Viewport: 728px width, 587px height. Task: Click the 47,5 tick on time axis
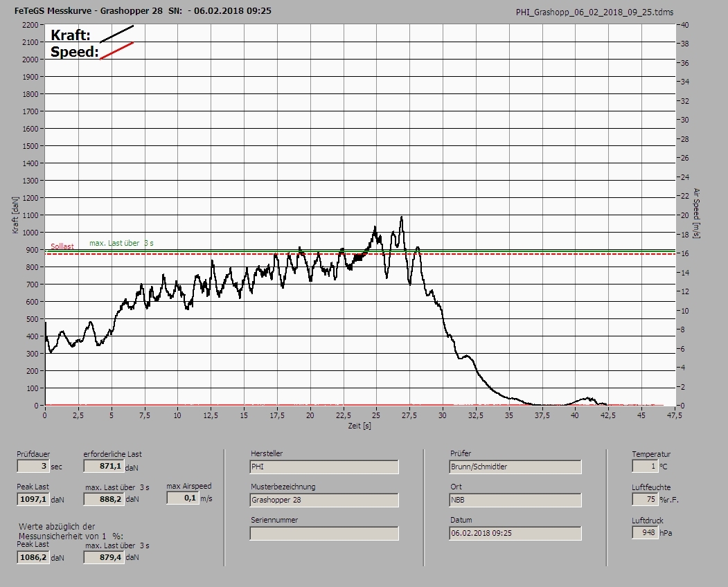point(674,415)
